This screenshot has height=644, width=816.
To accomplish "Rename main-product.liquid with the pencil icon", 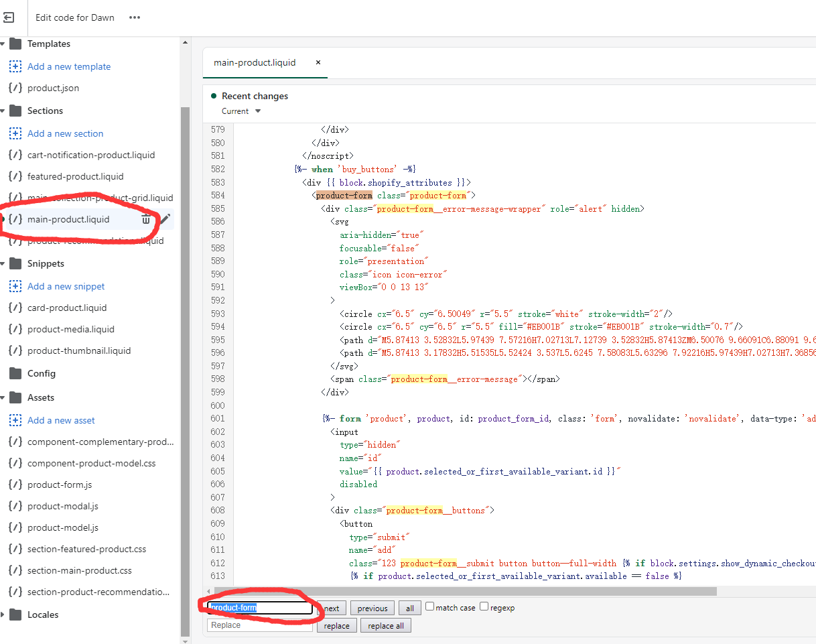I will click(x=165, y=219).
